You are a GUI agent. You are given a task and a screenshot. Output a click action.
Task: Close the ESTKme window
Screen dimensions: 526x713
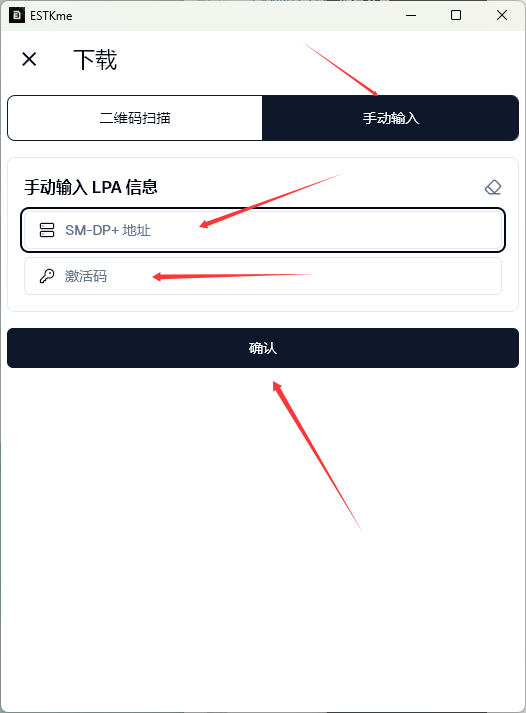(x=502, y=15)
